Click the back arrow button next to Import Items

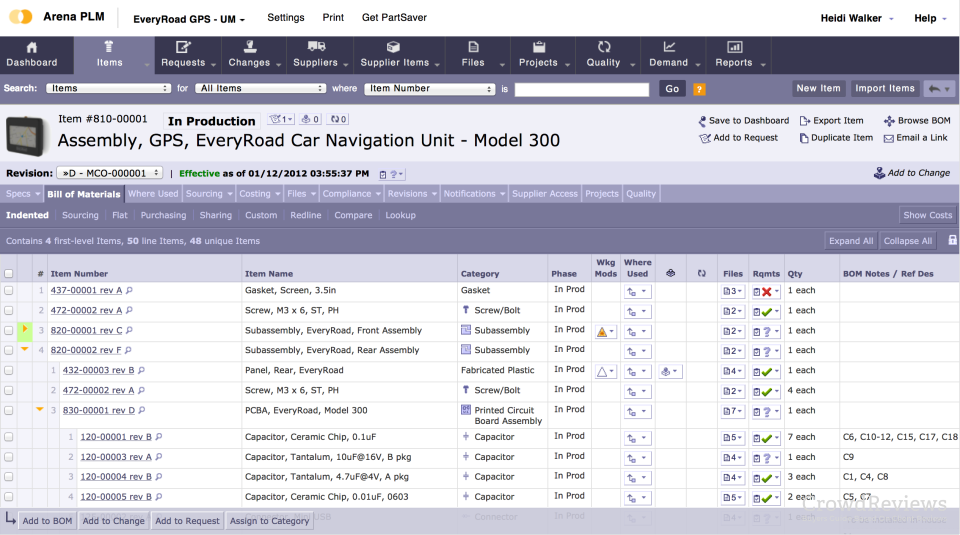pos(939,89)
